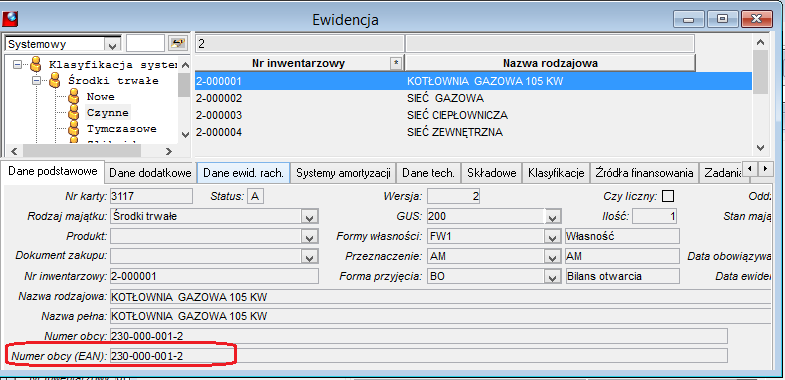Click the Wersja field
Viewport: 785px width, 380px height.
[453, 196]
